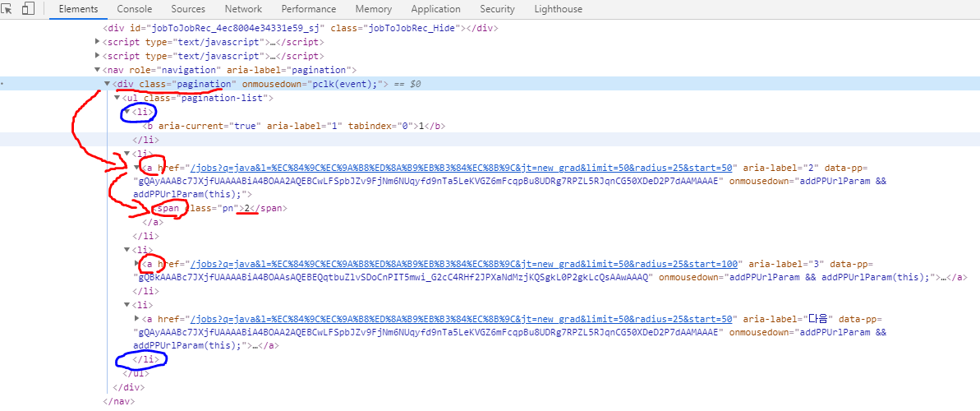Screen dimensions: 980x411
Task: Select the closing </a> tag below the span
Action: coord(153,222)
